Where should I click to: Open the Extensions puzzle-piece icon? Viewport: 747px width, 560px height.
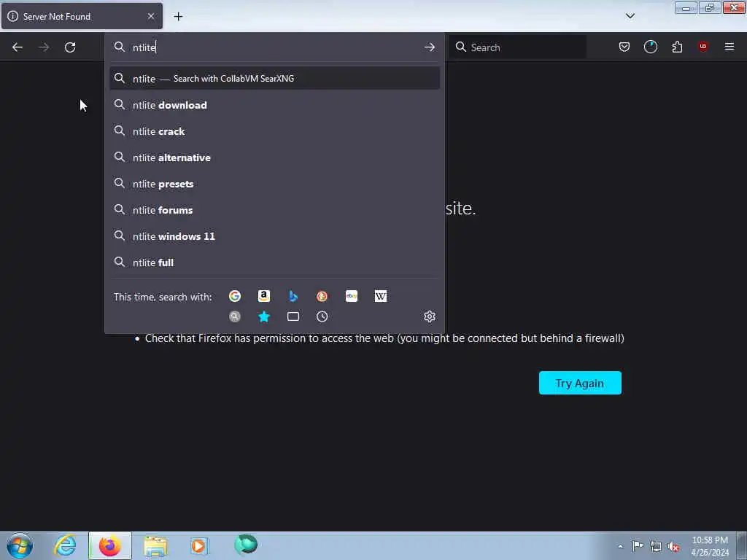677,47
